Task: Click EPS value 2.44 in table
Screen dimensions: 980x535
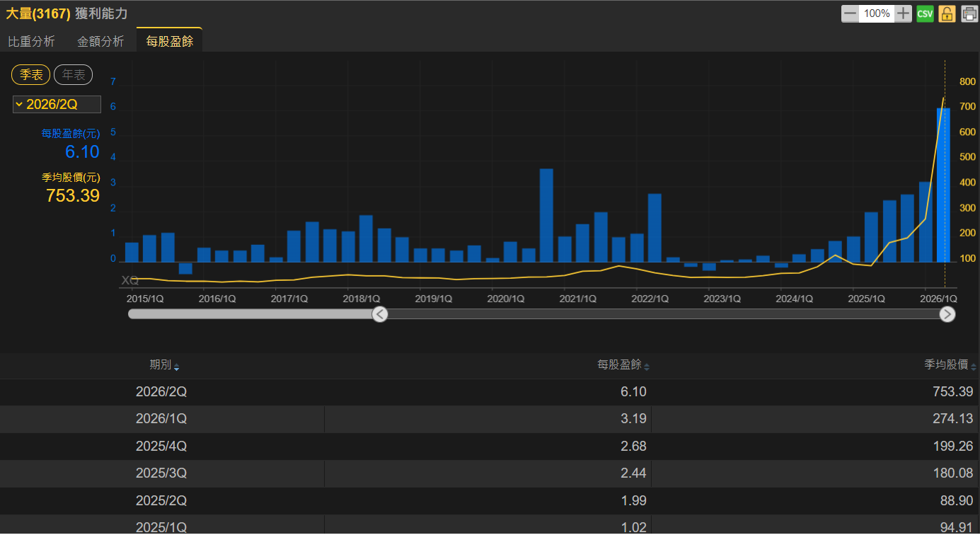Action: coord(635,473)
